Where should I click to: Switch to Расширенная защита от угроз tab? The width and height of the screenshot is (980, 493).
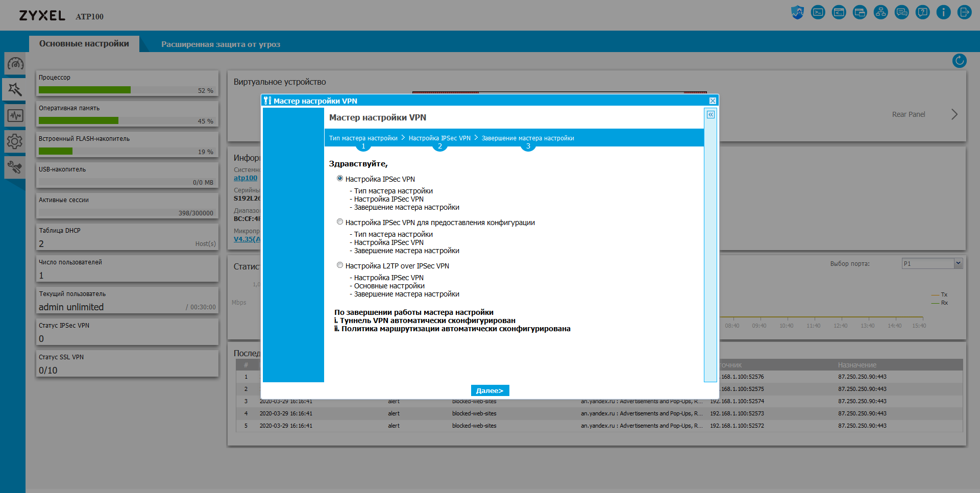pos(220,44)
